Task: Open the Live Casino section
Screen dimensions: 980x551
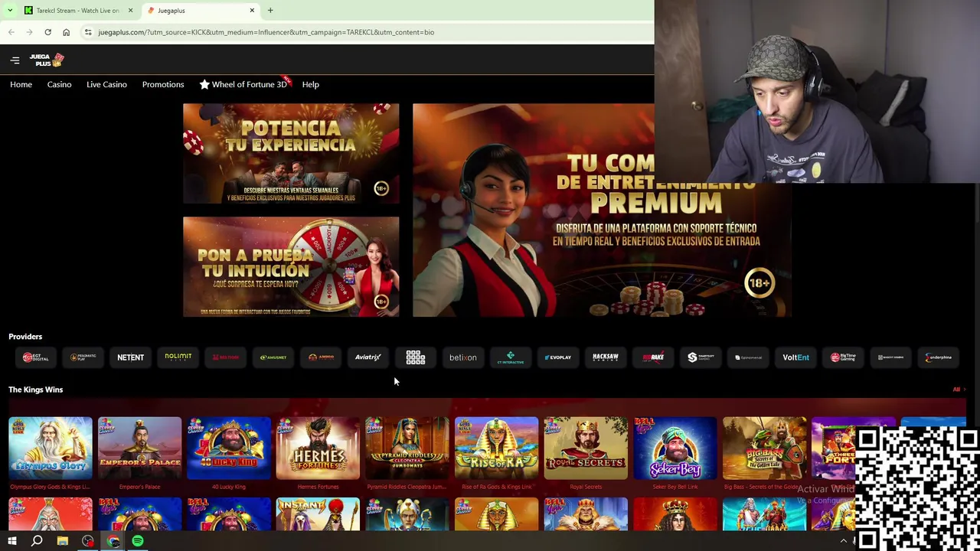Action: coord(106,84)
